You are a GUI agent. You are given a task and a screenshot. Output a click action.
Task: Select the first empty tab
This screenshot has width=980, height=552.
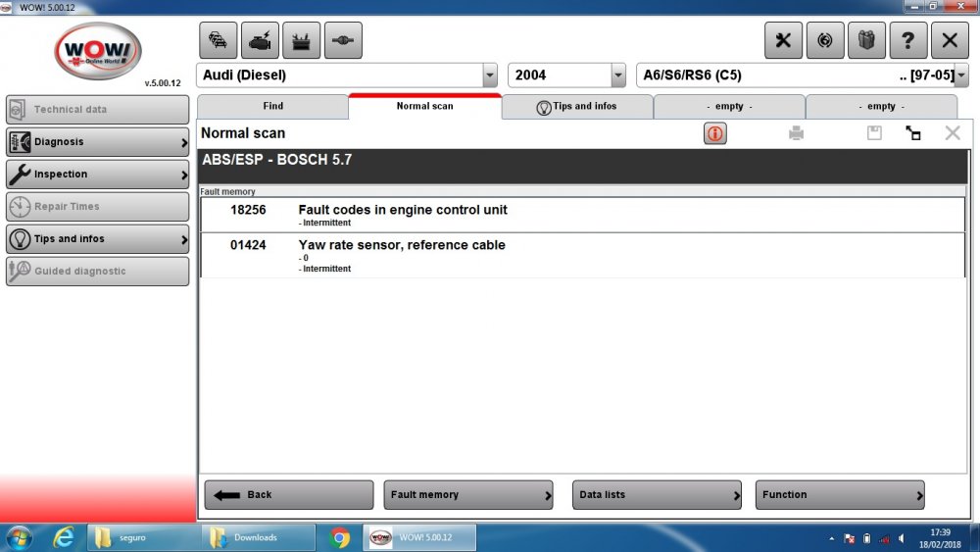[x=729, y=106]
